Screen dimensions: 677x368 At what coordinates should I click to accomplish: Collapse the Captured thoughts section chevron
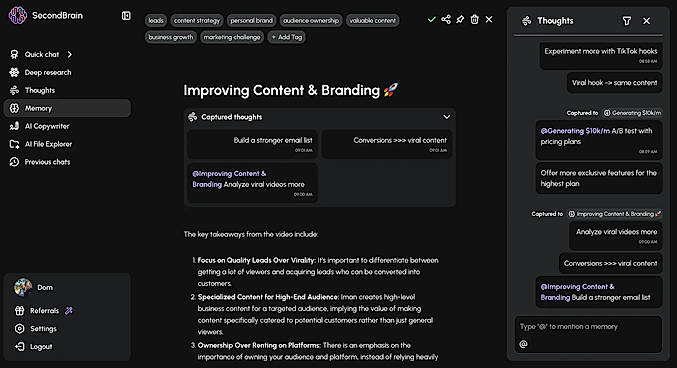[x=446, y=117]
